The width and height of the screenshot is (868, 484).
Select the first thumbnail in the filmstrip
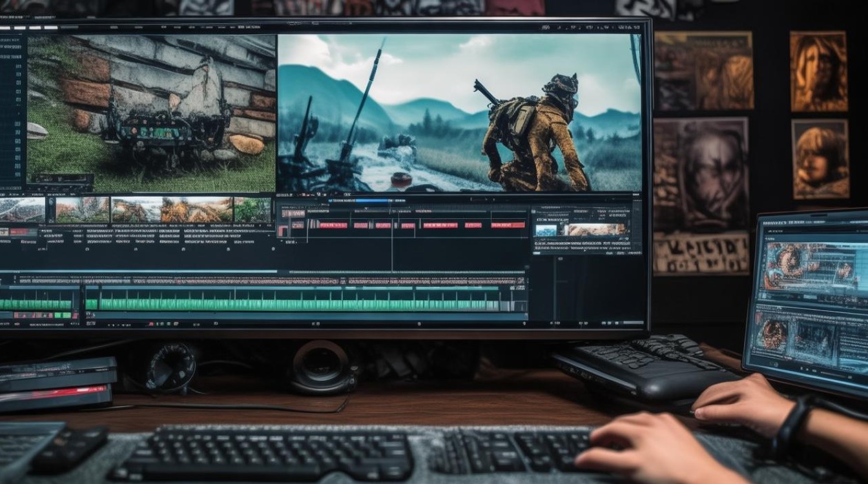(22, 210)
